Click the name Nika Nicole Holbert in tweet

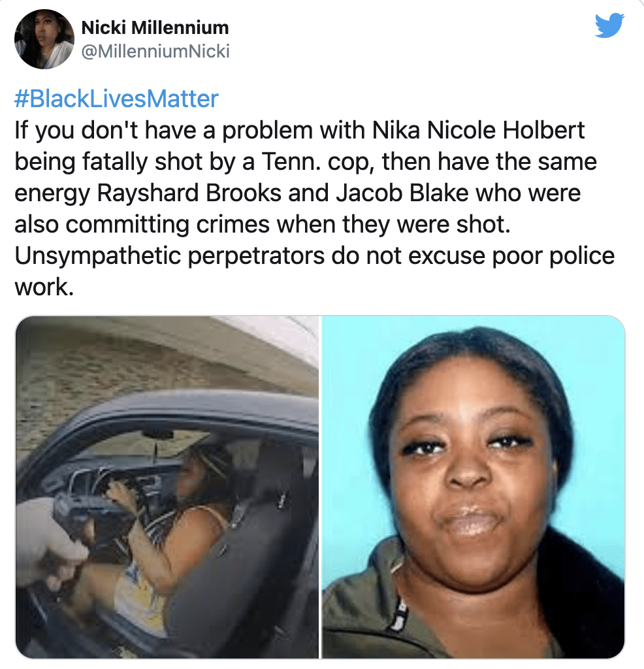point(478,130)
